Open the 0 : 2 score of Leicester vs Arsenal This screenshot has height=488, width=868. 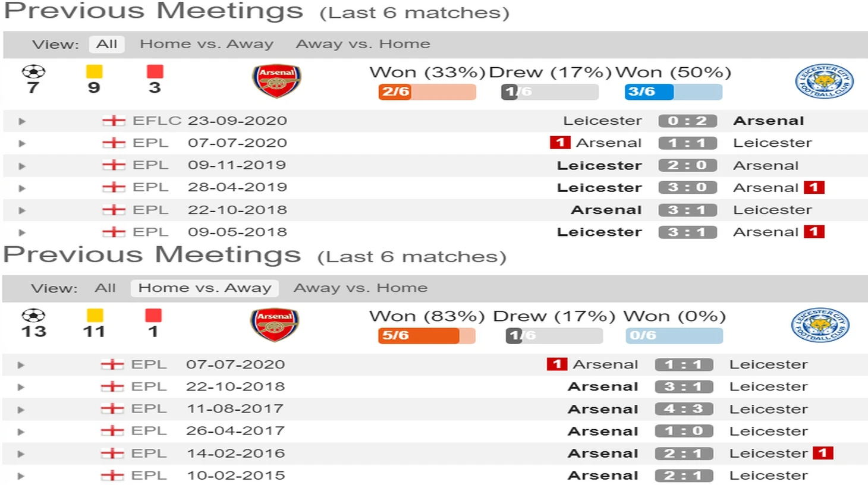[x=687, y=121]
